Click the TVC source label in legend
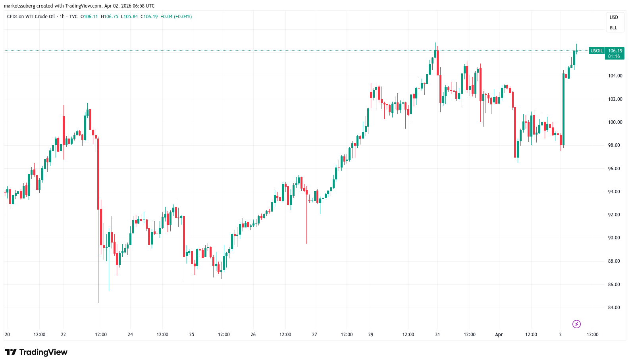Viewport: 630px width, 364px height. pyautogui.click(x=73, y=17)
